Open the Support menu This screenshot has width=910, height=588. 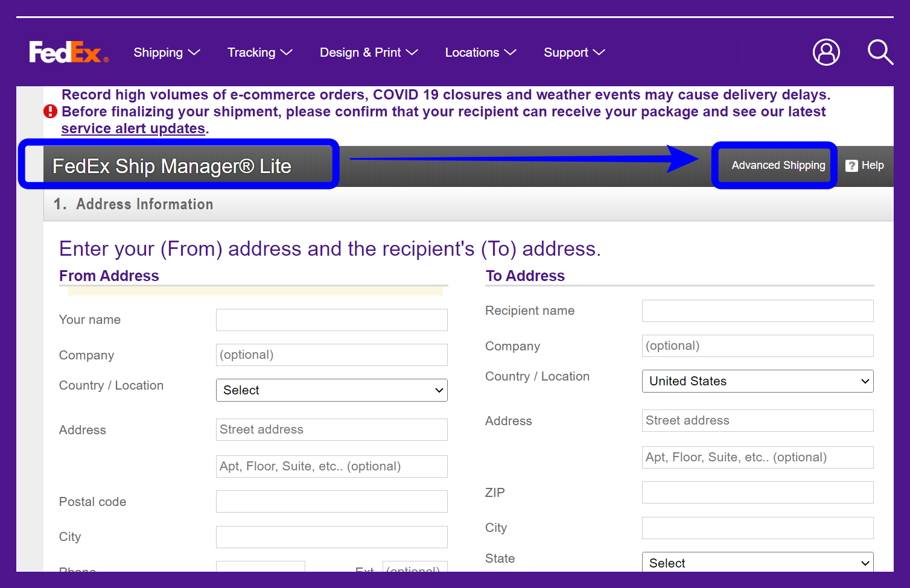coord(574,52)
